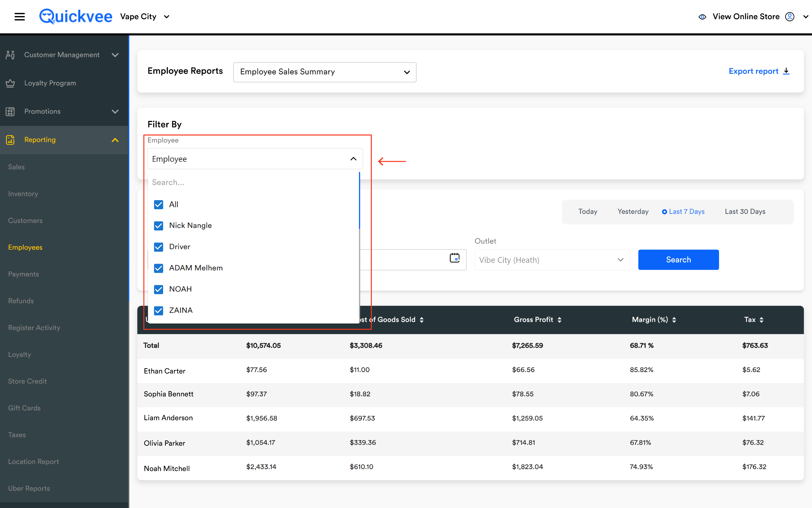Screen dimensions: 812x508
Task: Select Last 30 Days date range
Action: [745, 212]
